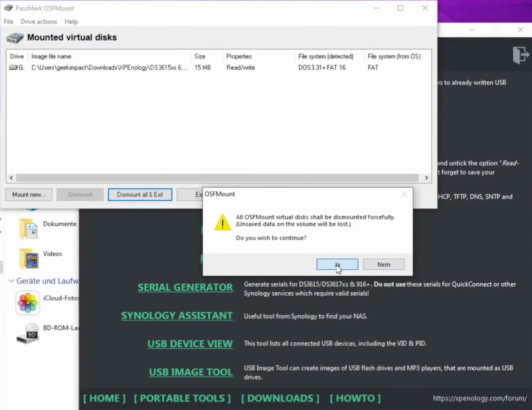
Task: Click the exit door icon in dark window
Action: (521, 55)
